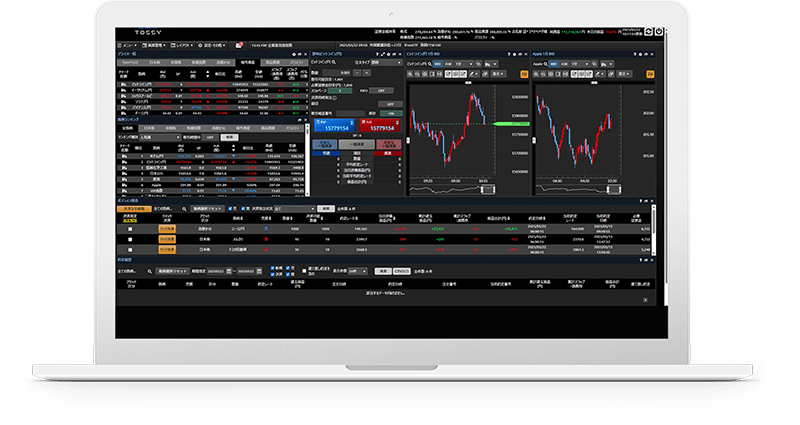Select the first tab in ranking panel
800x425 pixels.
tap(127, 128)
